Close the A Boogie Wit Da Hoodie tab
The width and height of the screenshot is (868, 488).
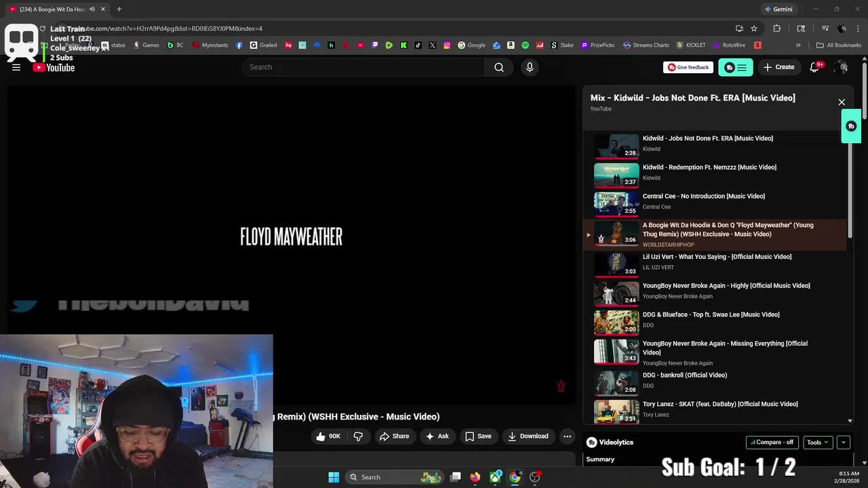coord(103,9)
